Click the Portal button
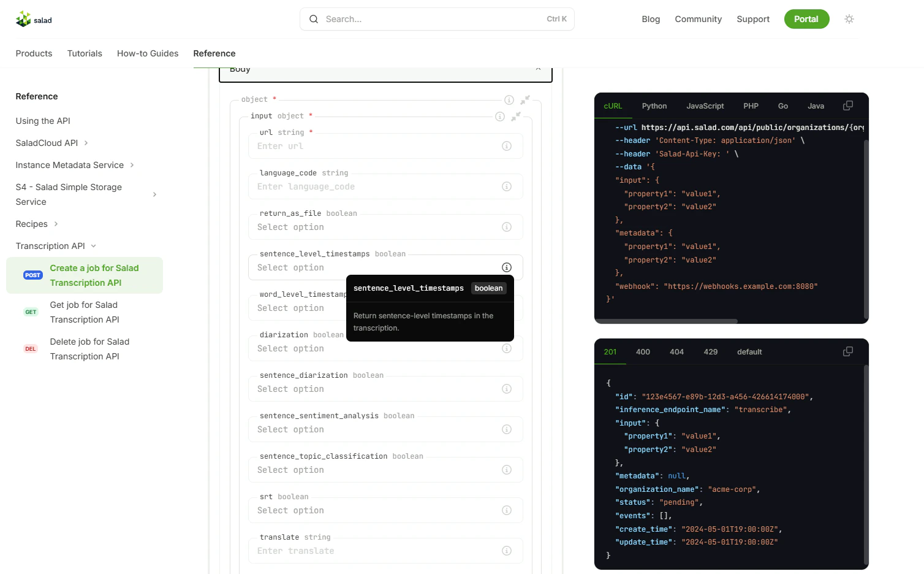Screen dimensions: 924x574 806,19
